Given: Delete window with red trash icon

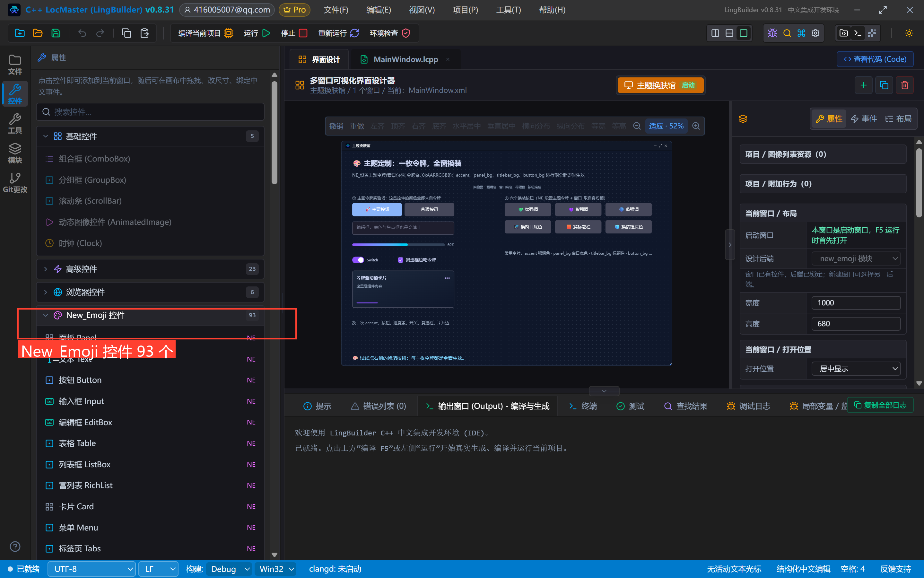Looking at the screenshot, I should tap(904, 85).
